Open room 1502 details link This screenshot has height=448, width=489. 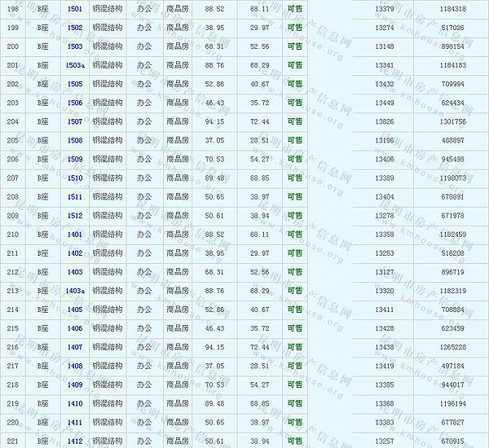(x=75, y=28)
